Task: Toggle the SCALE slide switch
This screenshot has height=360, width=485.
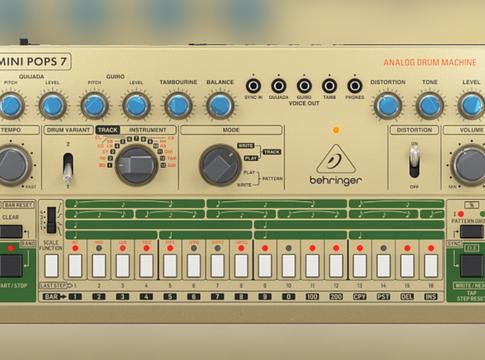Action: coord(51,220)
